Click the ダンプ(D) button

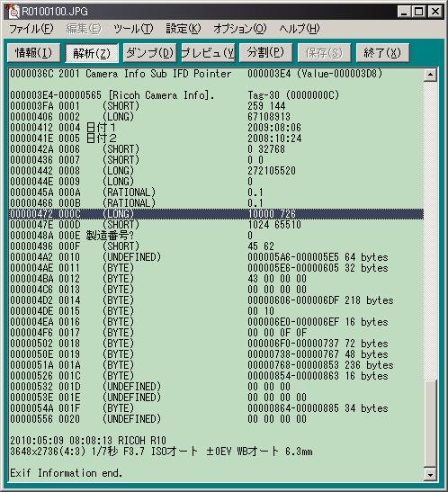[x=149, y=53]
